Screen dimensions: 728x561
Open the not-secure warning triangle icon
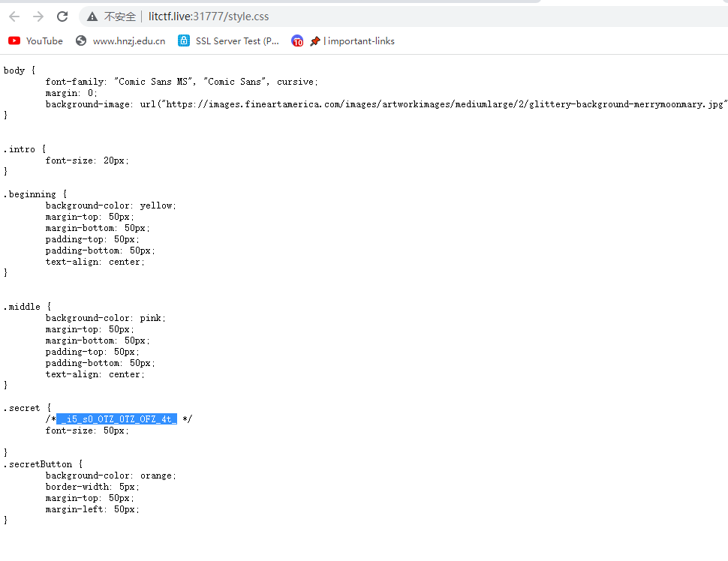[92, 16]
